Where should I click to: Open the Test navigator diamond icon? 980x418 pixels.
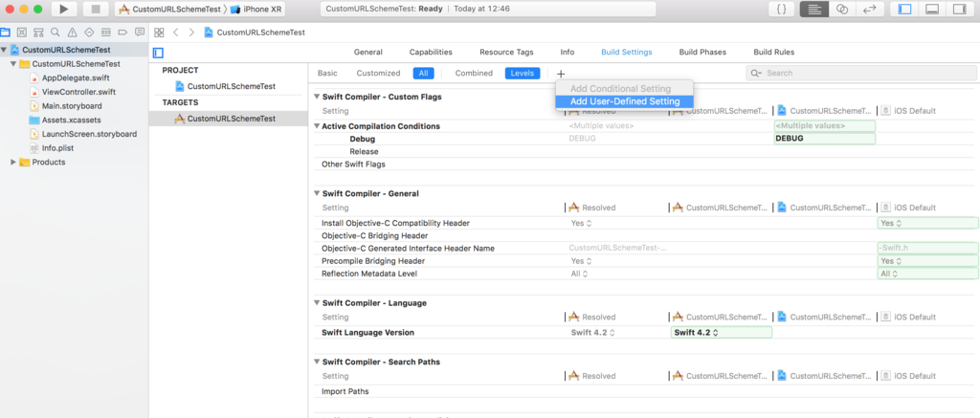(89, 32)
